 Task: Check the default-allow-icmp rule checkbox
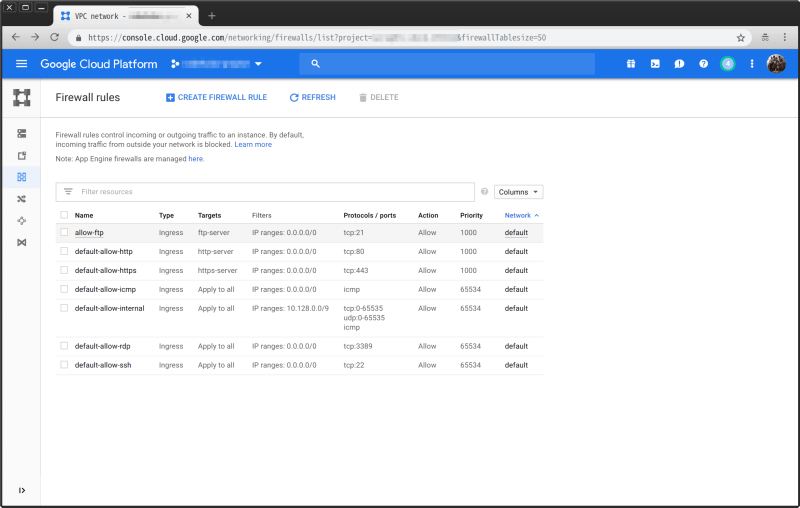click(x=64, y=289)
